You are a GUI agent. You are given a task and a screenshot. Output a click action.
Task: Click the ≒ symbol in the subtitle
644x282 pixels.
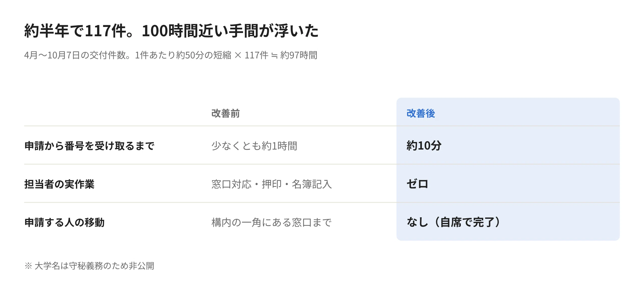(274, 56)
